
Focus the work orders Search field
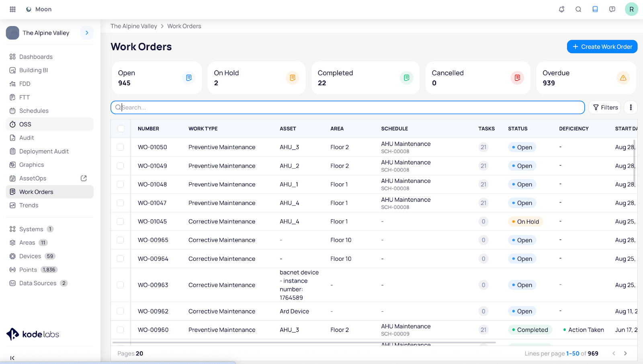pos(348,107)
